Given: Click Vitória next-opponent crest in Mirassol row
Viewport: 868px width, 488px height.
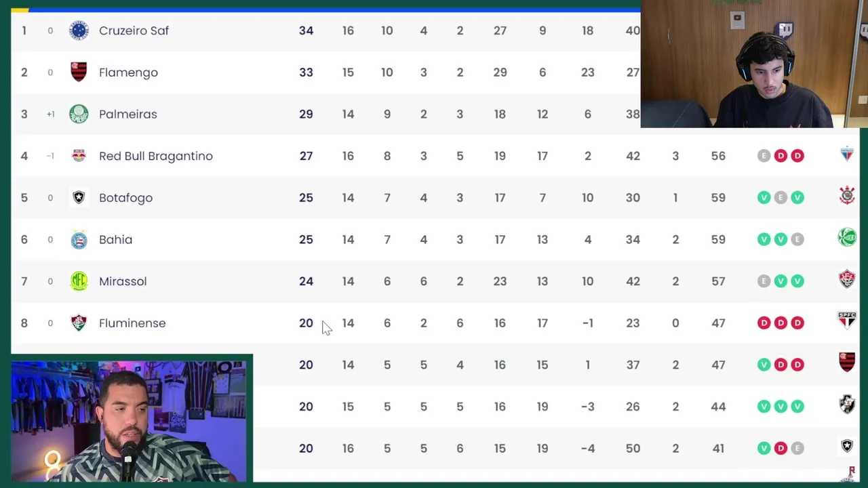Looking at the screenshot, I should pyautogui.click(x=847, y=279).
